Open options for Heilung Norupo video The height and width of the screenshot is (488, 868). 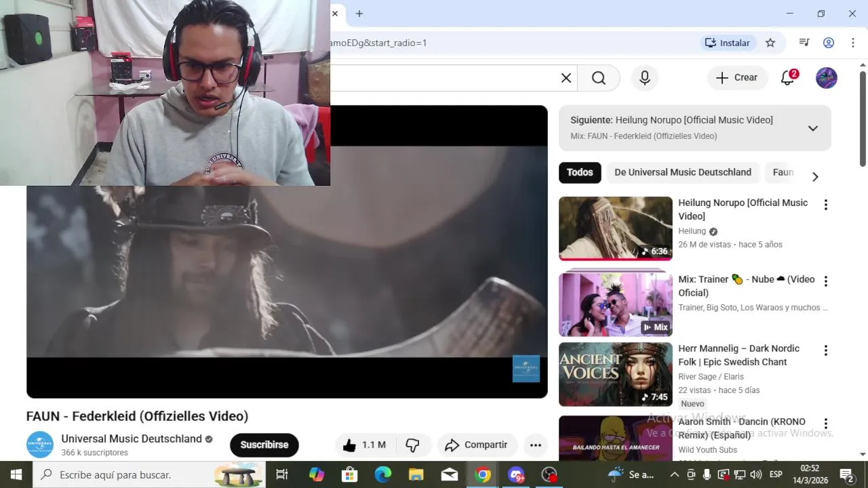(x=826, y=205)
